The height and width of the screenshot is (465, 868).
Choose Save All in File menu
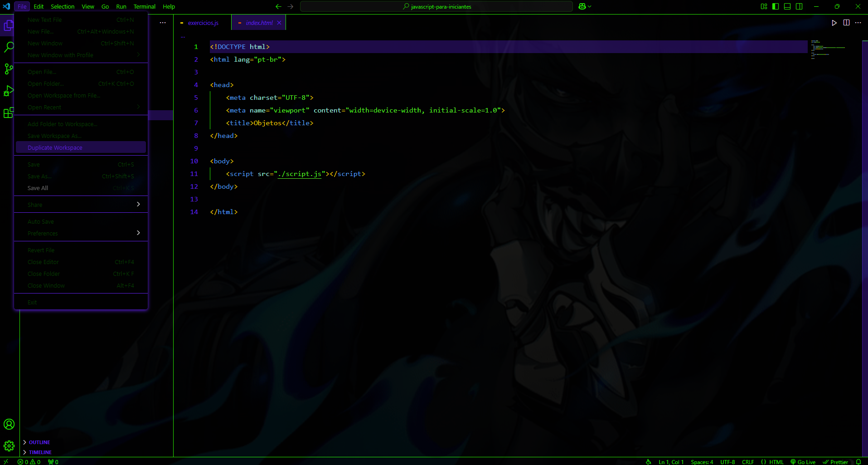point(81,188)
